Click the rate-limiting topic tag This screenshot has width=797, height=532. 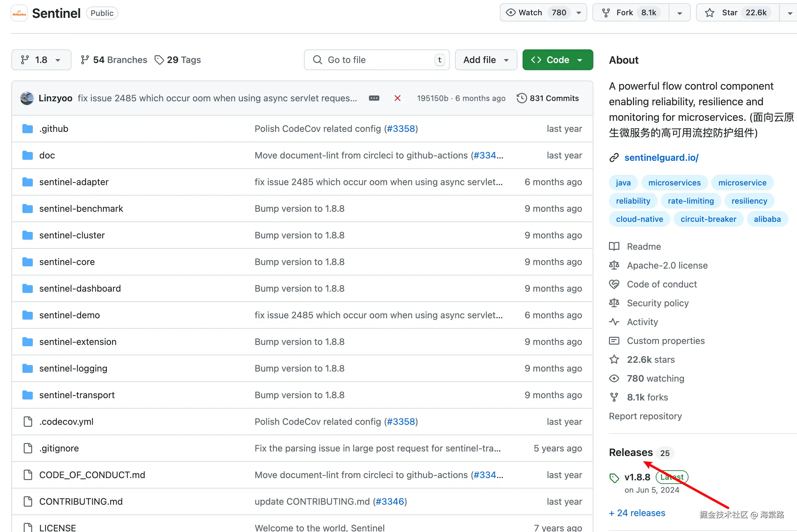tap(690, 201)
